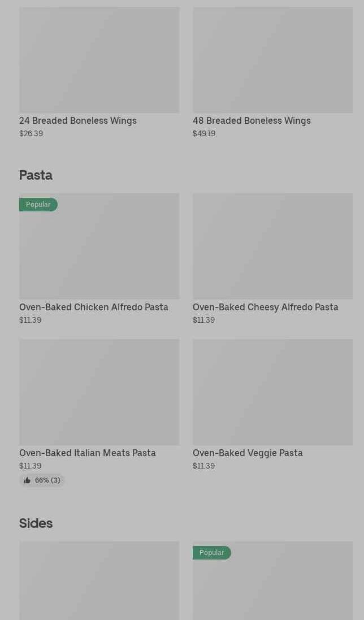Open the 48 Breaded Boneless Wings image
Viewport: 364px width, 620px height.
(272, 60)
